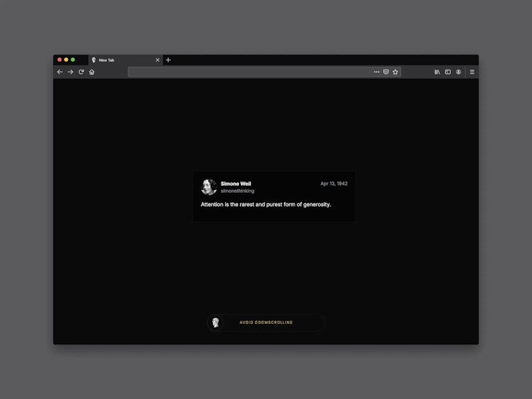The width and height of the screenshot is (532, 399).
Task: Bookmark this page with the star
Action: pos(395,72)
